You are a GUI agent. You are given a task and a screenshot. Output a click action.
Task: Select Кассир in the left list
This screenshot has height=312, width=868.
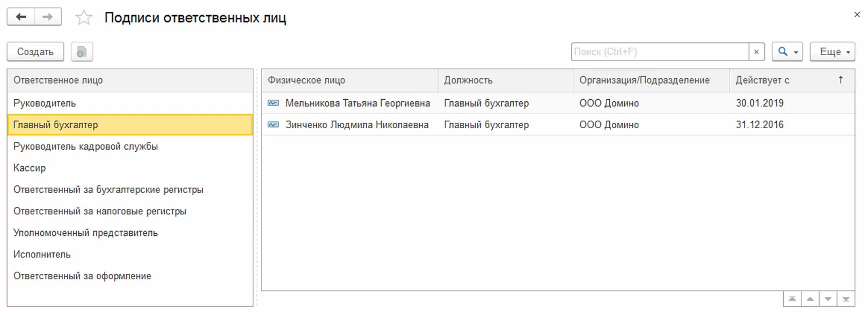pyautogui.click(x=30, y=168)
